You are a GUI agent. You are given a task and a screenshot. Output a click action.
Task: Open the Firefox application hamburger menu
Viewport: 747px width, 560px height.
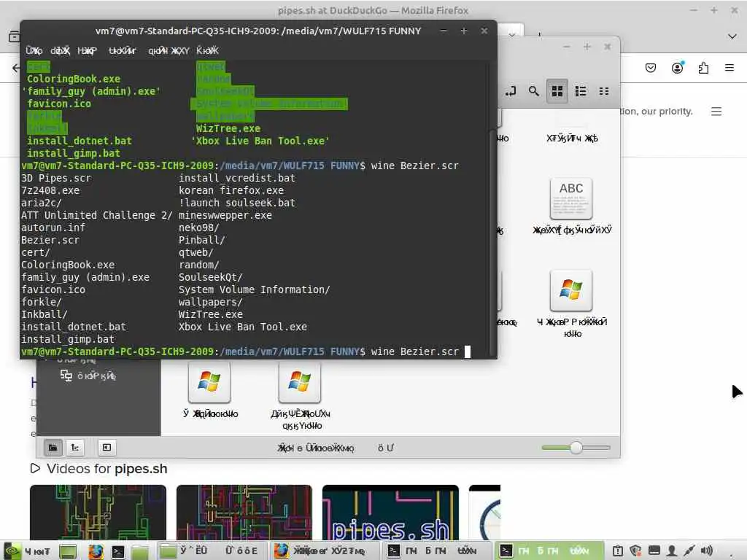729,68
